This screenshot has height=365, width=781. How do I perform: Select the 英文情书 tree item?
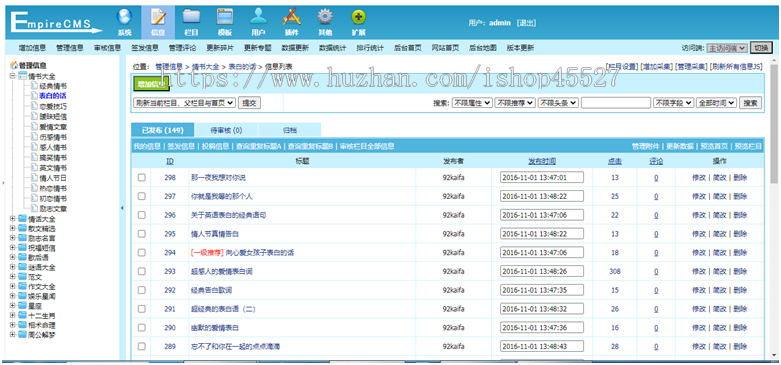click(53, 168)
